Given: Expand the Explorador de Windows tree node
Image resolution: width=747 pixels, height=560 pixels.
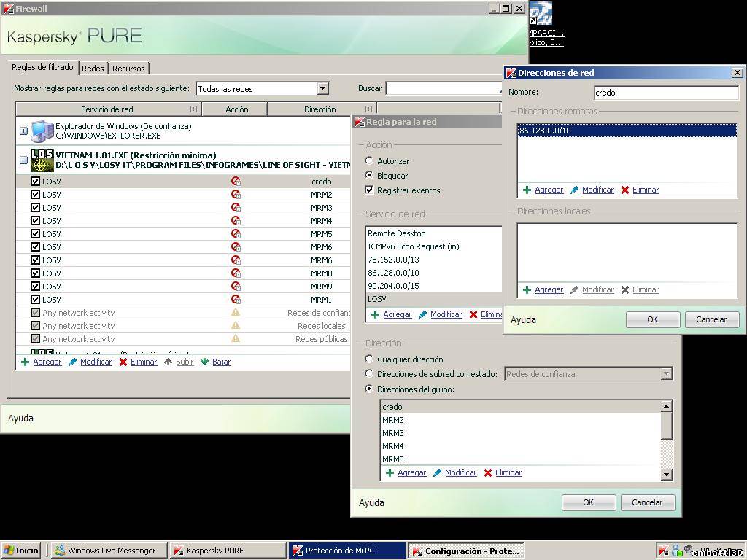Looking at the screenshot, I should pos(24,131).
